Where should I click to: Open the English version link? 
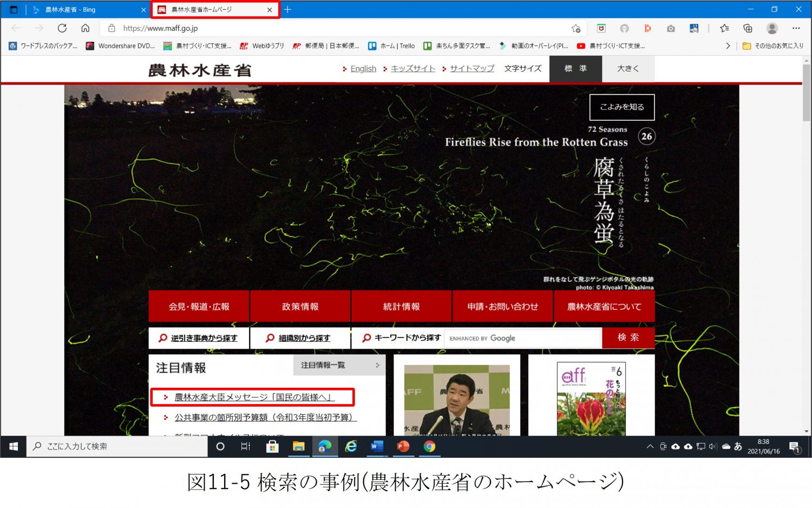363,69
